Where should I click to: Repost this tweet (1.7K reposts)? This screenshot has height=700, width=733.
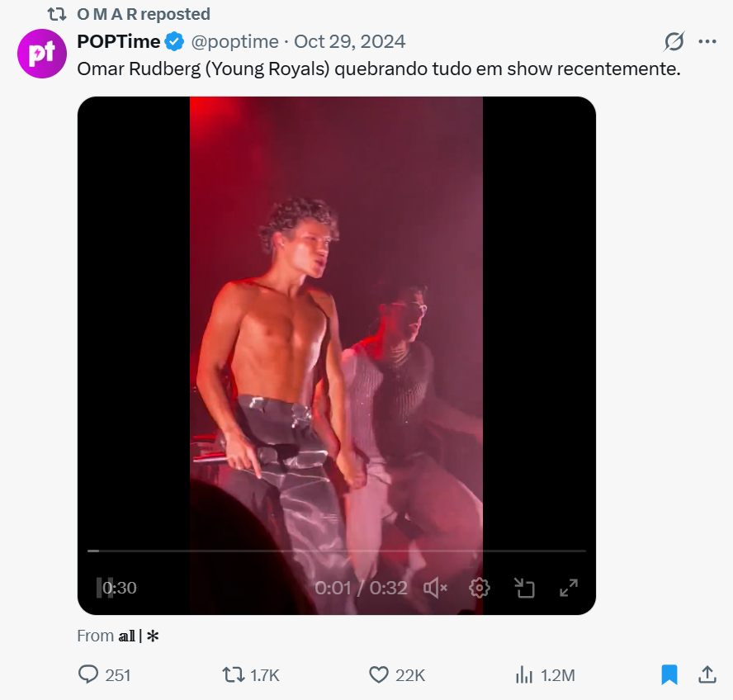(234, 675)
